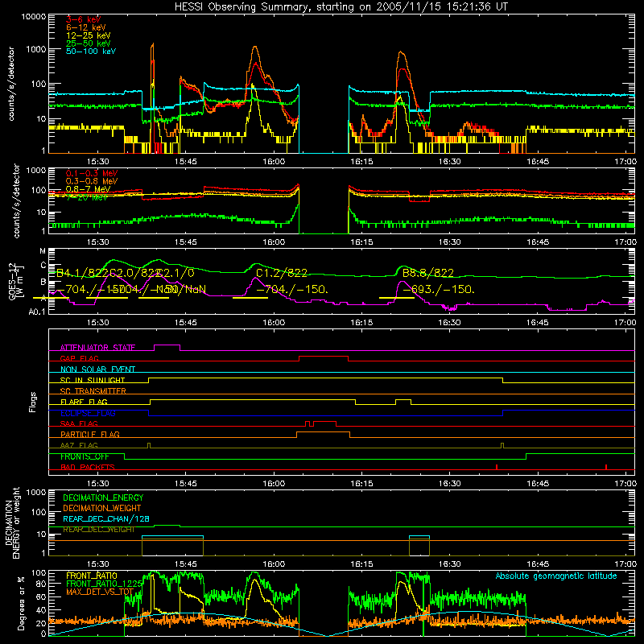
Task: Click the C1.2/822 flare annotation
Action: 281,273
